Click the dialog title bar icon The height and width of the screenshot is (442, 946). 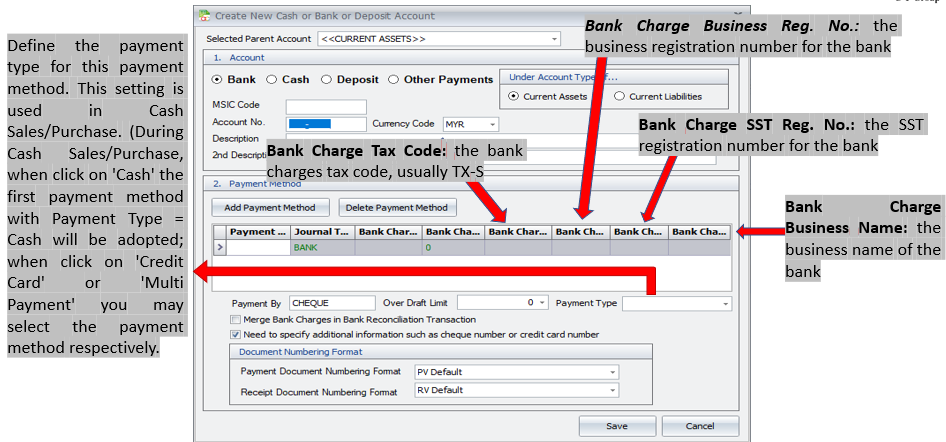[205, 16]
